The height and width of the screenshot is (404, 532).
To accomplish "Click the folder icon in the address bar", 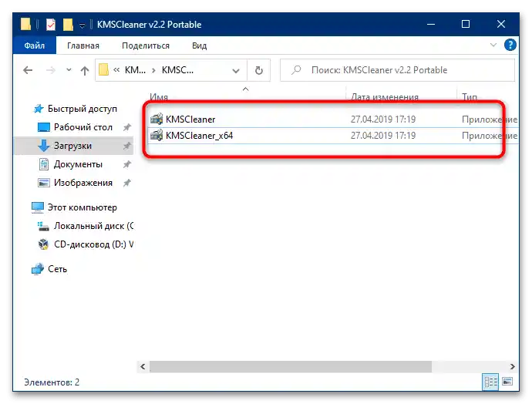I will coord(103,70).
